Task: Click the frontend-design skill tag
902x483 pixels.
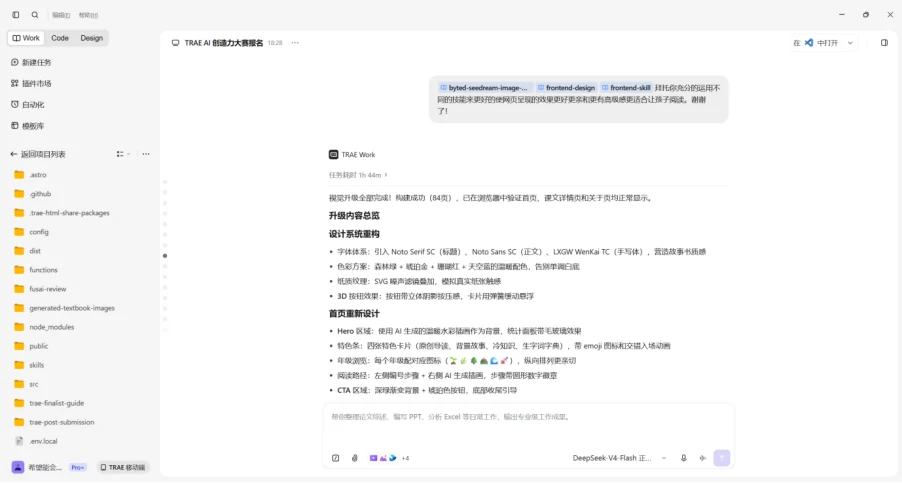Action: tap(566, 88)
